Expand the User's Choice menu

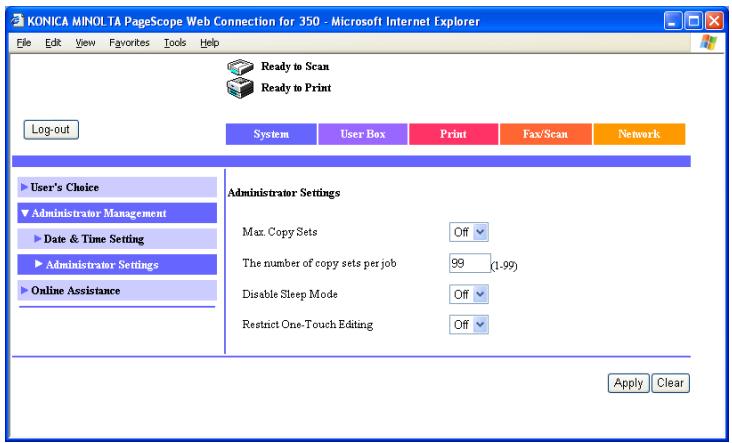click(x=117, y=187)
